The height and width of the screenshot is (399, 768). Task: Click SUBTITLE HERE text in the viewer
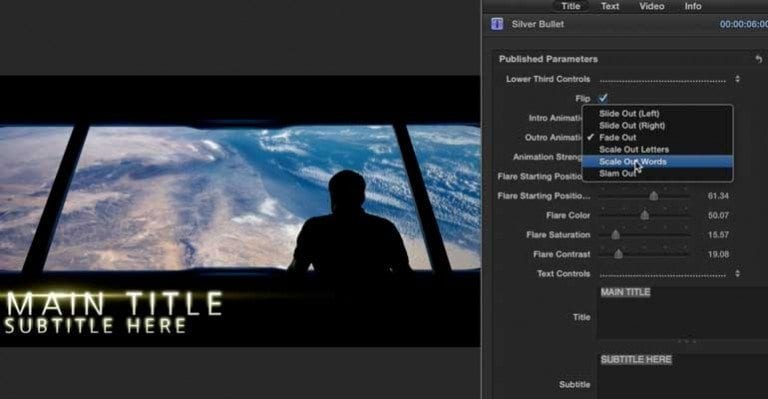(x=96, y=326)
